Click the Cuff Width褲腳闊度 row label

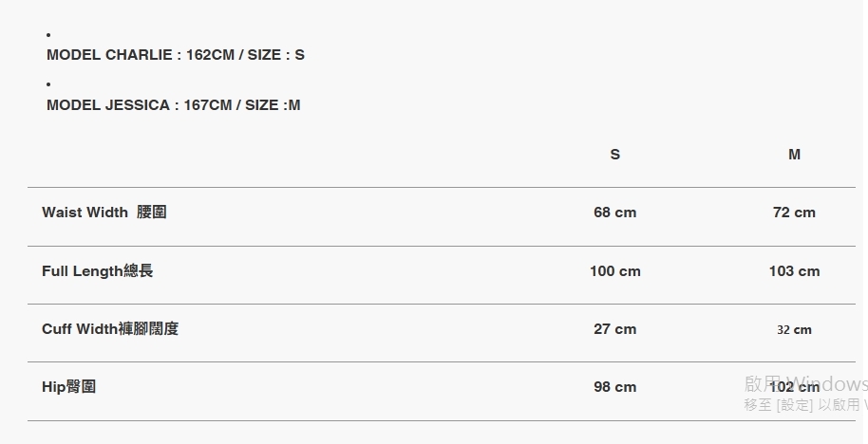click(110, 329)
